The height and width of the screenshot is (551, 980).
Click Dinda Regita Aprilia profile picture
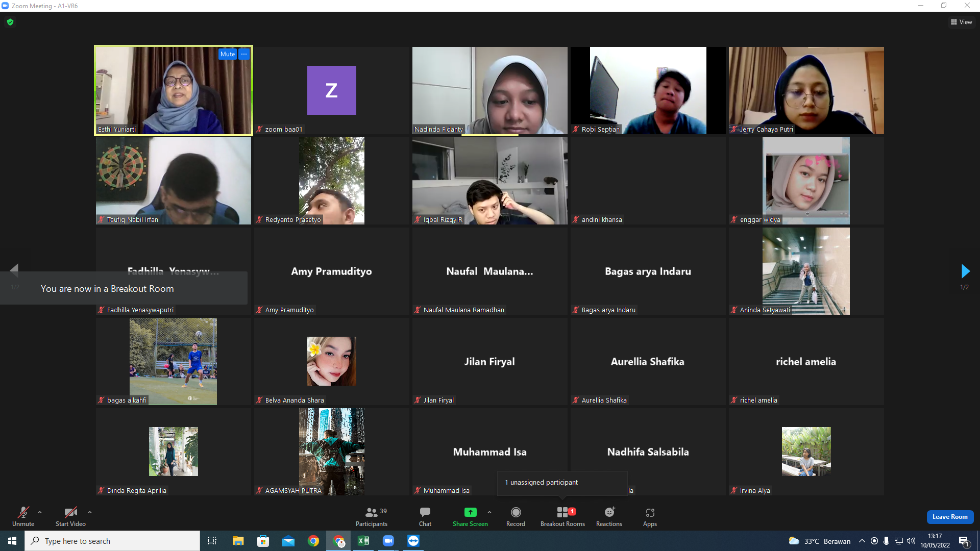pyautogui.click(x=174, y=452)
